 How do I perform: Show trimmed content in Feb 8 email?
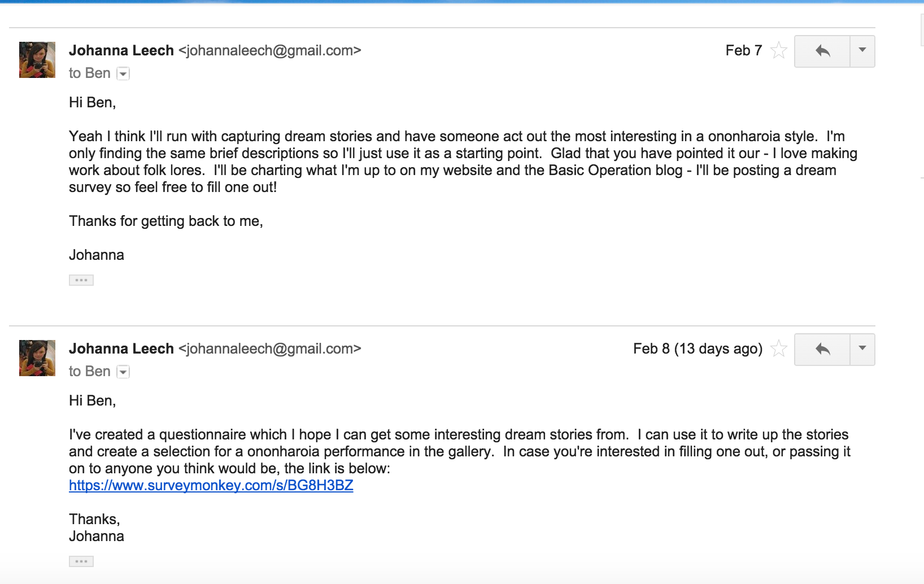click(81, 561)
